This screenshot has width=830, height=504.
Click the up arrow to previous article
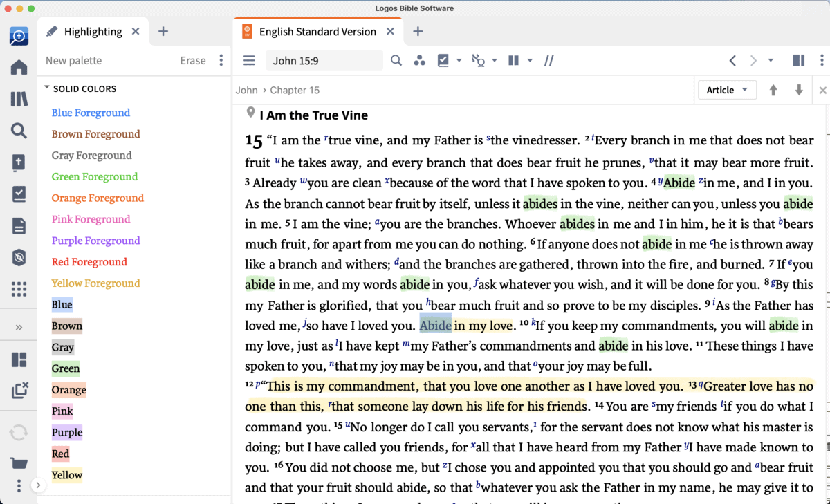pos(773,90)
